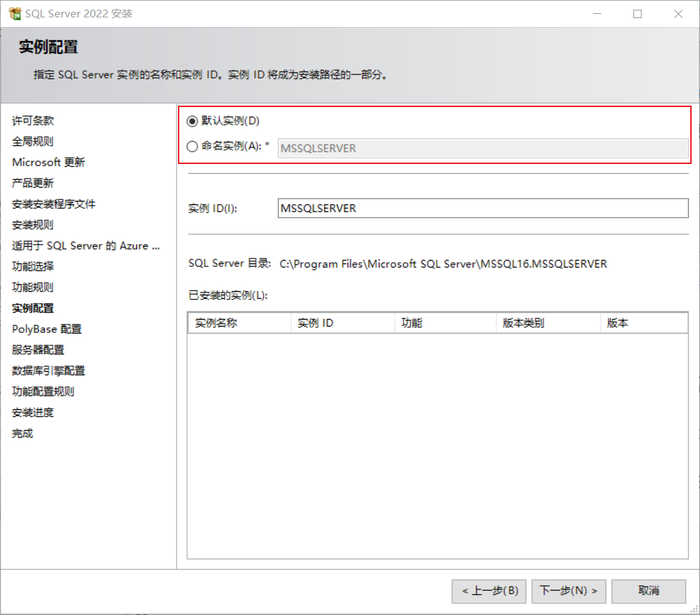Minimize the SQL Server 2022 setup window

pos(597,14)
